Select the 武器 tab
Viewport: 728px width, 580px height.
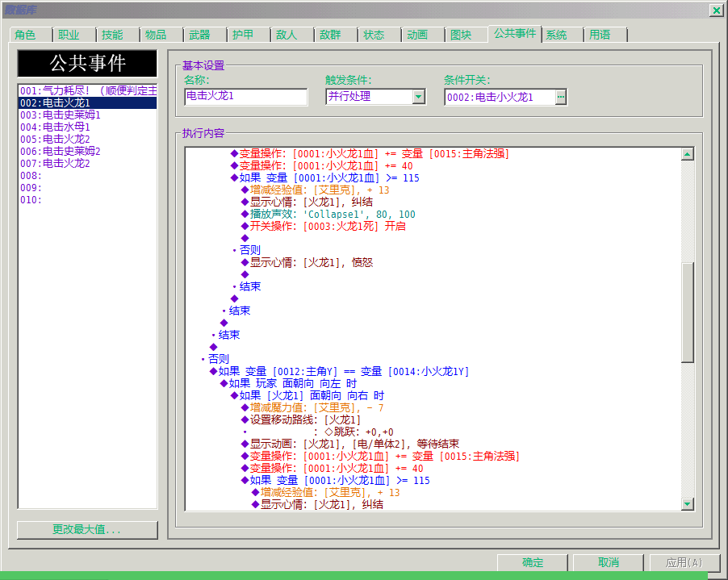click(205, 35)
